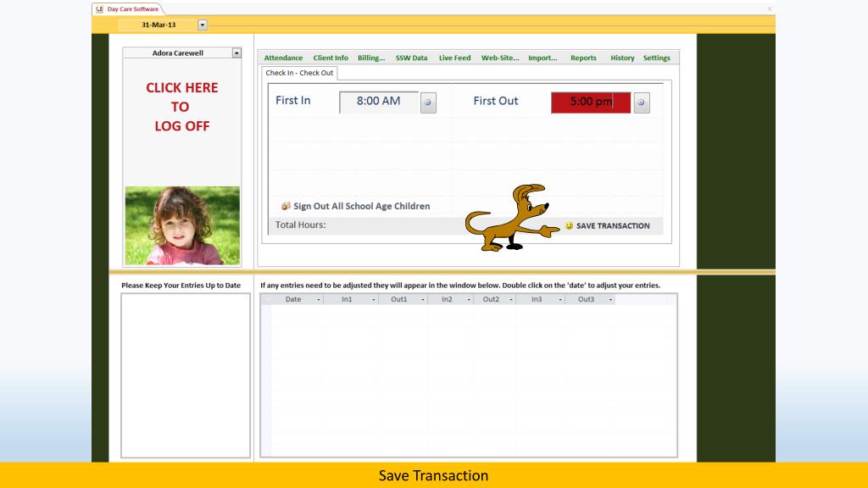
Task: Open the Live Feed menu
Action: [454, 58]
